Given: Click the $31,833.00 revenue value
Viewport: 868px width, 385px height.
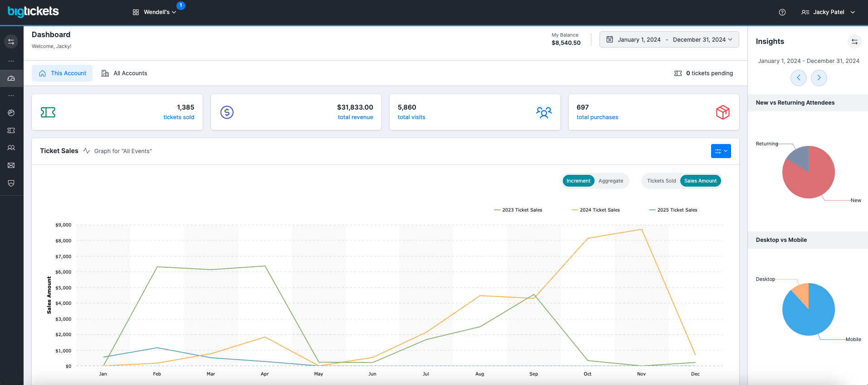Looking at the screenshot, I should pos(355,107).
